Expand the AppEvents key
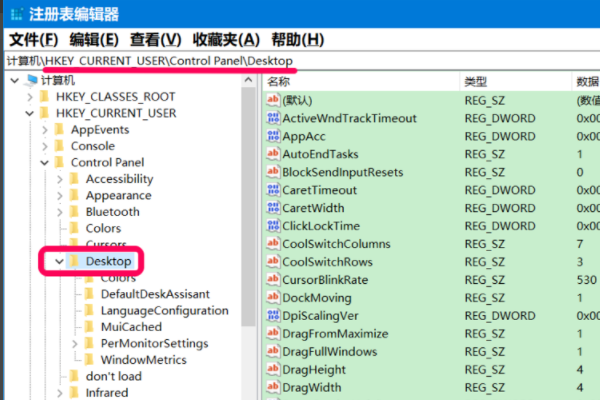Image resolution: width=600 pixels, height=400 pixels. point(45,130)
